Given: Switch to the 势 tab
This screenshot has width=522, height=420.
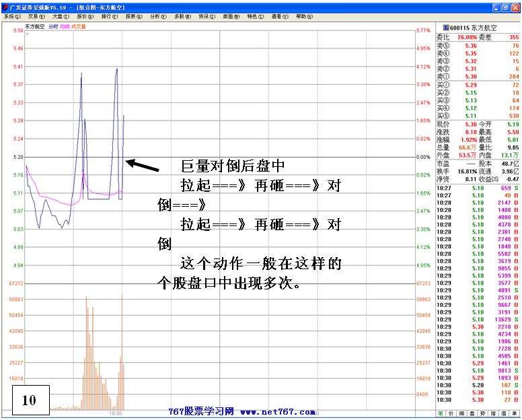Looking at the screenshot, I should coord(483,413).
